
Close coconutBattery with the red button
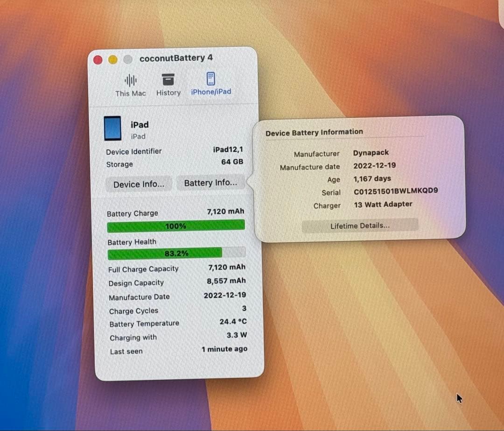click(x=98, y=60)
